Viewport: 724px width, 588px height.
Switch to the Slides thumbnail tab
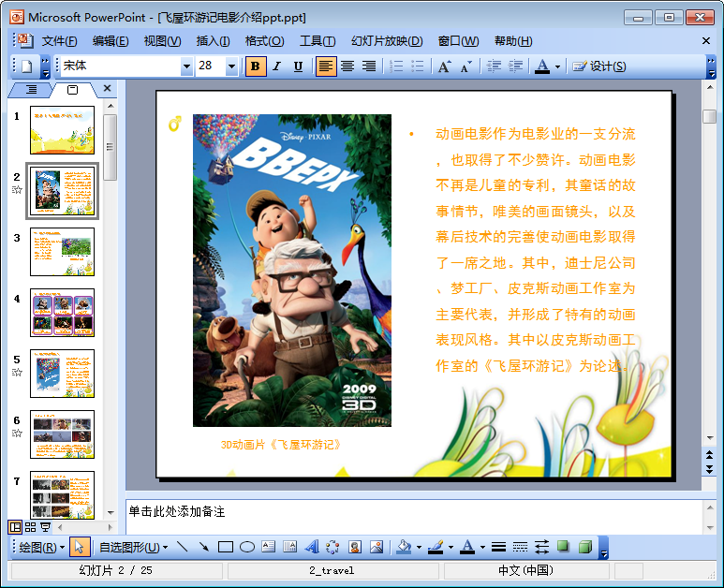(x=72, y=90)
